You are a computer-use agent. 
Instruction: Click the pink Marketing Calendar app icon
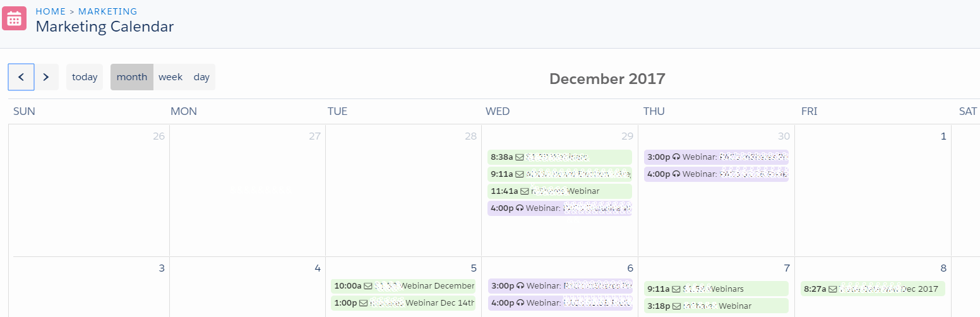(x=15, y=18)
